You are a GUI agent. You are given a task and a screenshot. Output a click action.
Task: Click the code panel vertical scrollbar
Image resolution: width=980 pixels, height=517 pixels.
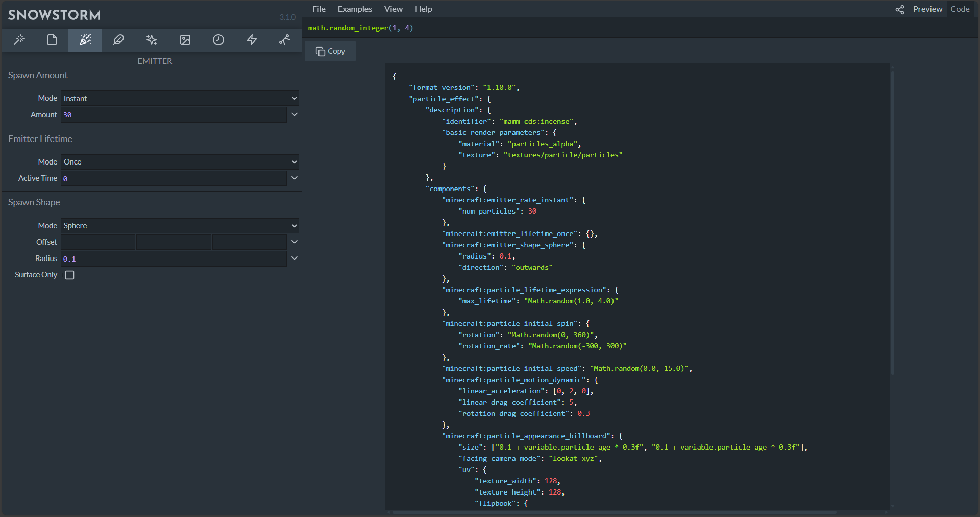coord(893,223)
